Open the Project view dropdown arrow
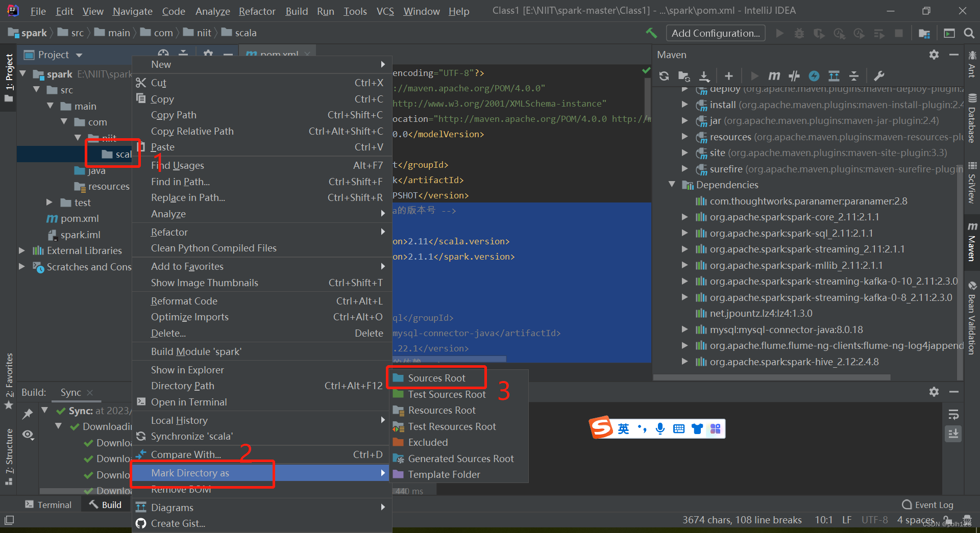 [79, 55]
